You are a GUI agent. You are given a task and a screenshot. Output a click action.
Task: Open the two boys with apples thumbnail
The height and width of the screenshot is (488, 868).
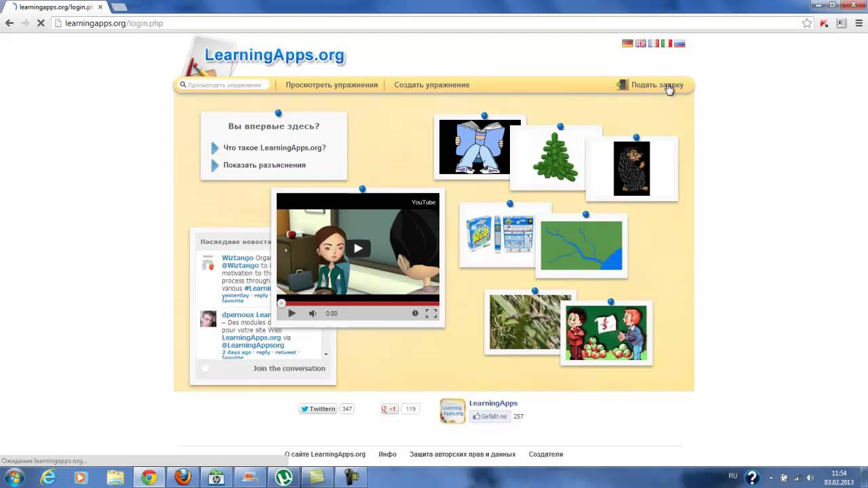click(x=606, y=333)
